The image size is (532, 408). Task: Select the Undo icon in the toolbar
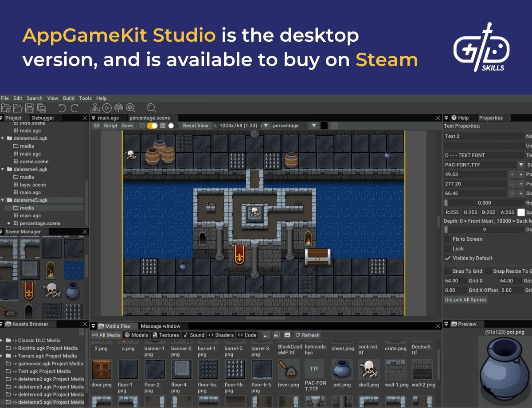pyautogui.click(x=62, y=108)
